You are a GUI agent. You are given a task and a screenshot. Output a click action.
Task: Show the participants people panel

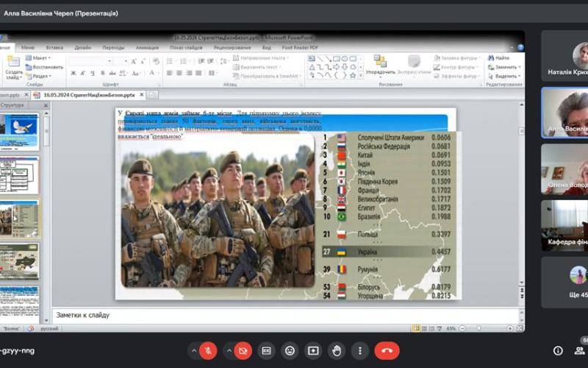(x=580, y=351)
